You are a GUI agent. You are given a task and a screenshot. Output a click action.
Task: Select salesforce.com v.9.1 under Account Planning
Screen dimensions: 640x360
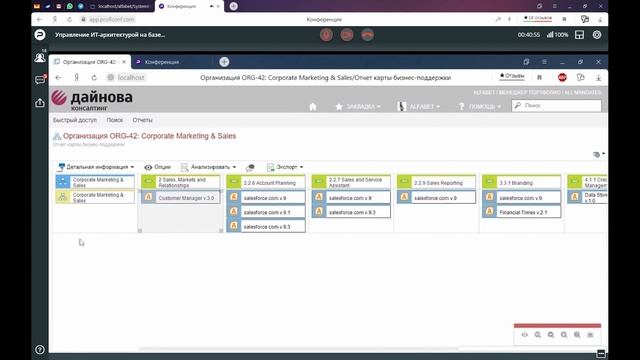pos(266,212)
